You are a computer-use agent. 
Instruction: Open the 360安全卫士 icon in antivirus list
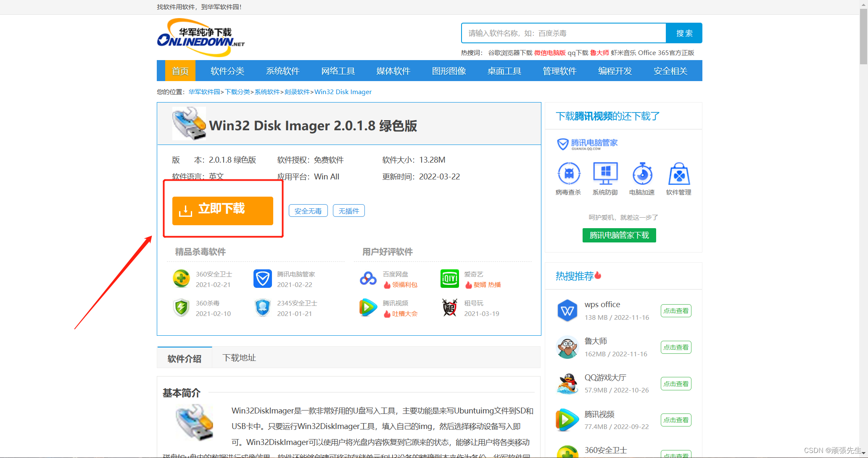[181, 279]
